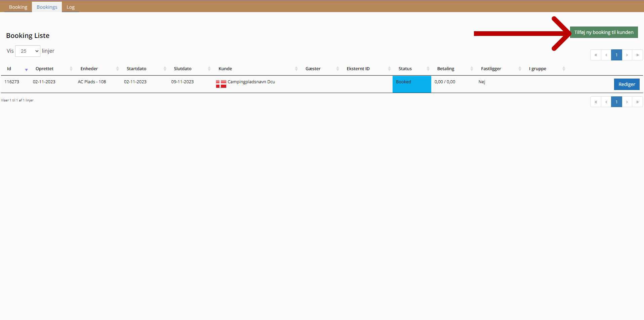The width and height of the screenshot is (644, 320).
Task: Switch to the Booking tab
Action: click(x=18, y=7)
